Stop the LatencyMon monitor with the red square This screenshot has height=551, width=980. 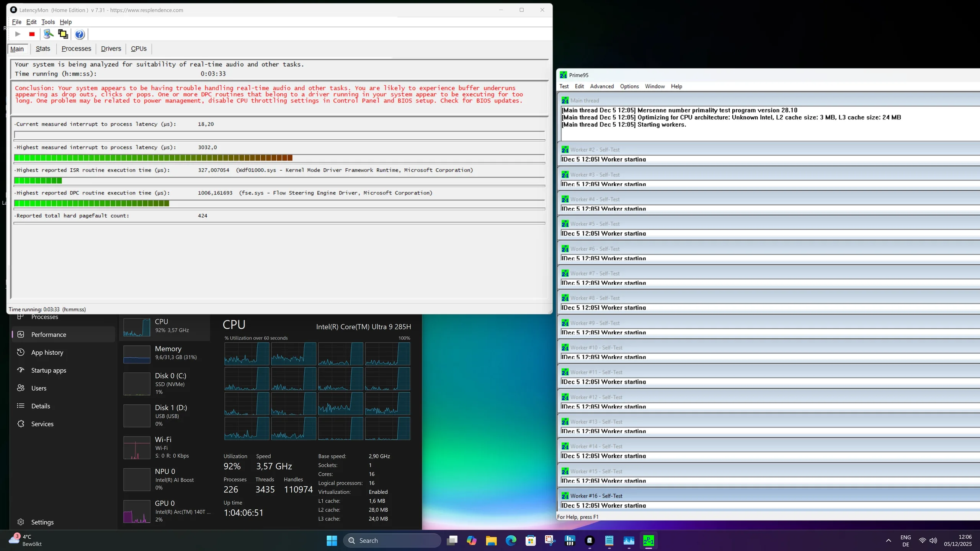click(32, 34)
